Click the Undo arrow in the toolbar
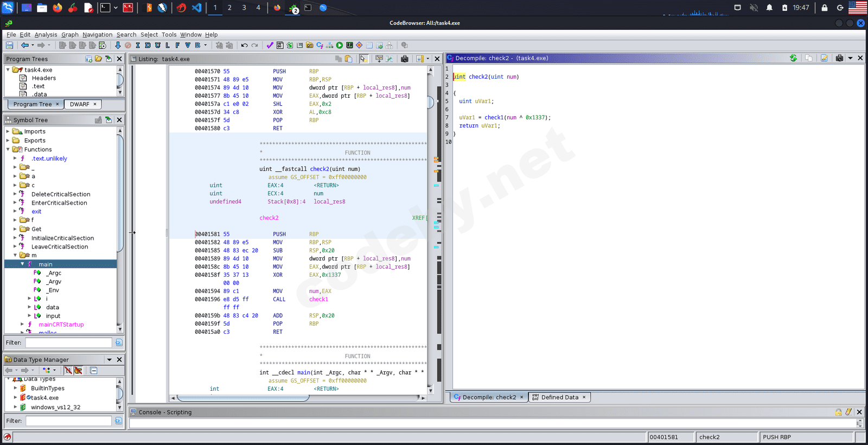 point(245,46)
